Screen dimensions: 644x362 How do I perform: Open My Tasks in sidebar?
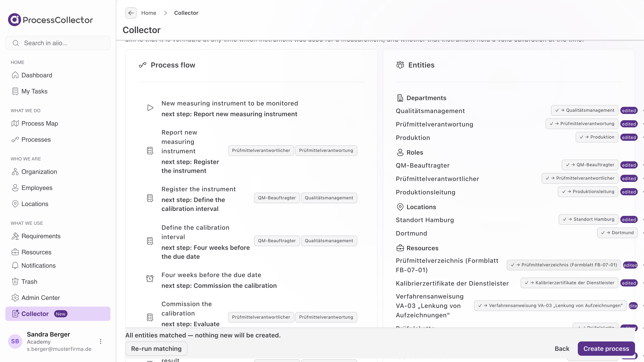pos(58,91)
